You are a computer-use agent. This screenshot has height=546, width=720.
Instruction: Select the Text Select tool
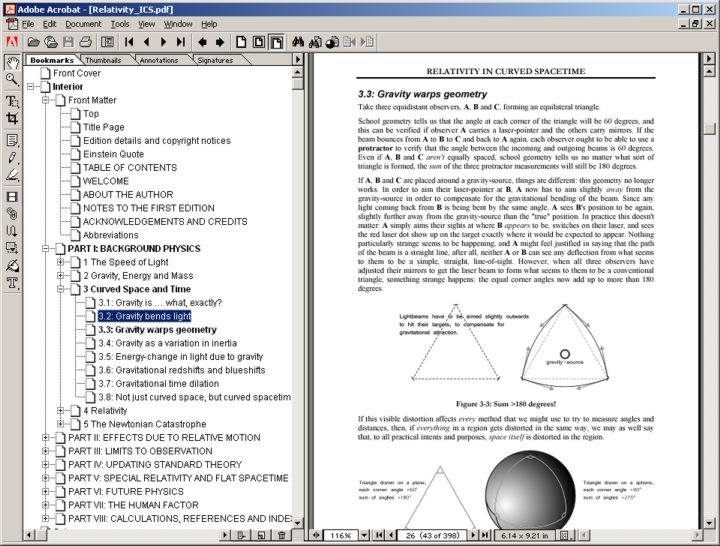12,101
